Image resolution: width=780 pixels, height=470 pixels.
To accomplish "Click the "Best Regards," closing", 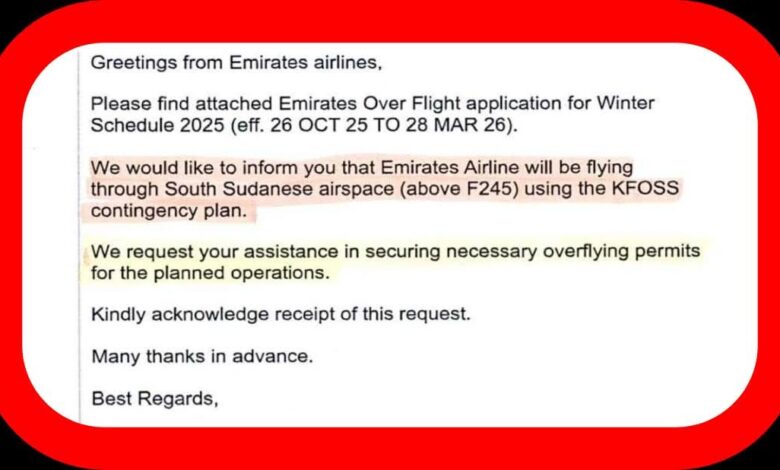I will pos(153,399).
